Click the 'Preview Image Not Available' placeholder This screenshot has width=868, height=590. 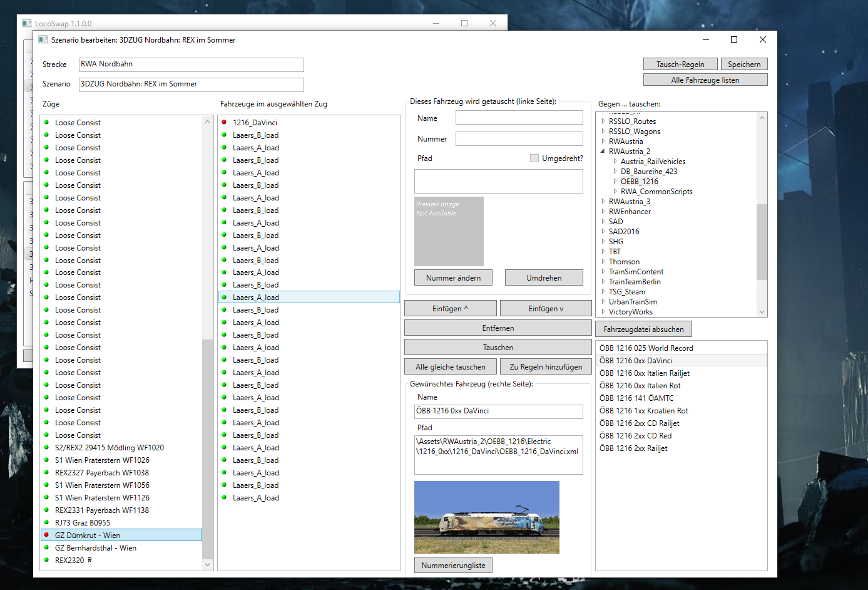[x=449, y=231]
